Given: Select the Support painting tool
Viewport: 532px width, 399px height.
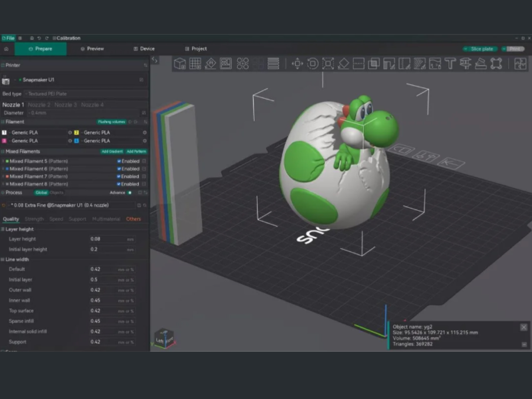Looking at the screenshot, I should pyautogui.click(x=389, y=63).
